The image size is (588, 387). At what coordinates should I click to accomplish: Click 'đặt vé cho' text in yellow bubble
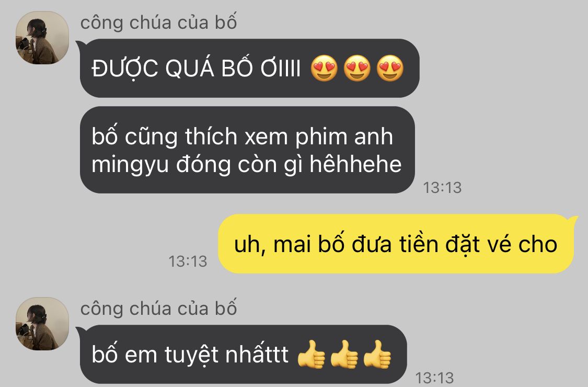(501, 245)
